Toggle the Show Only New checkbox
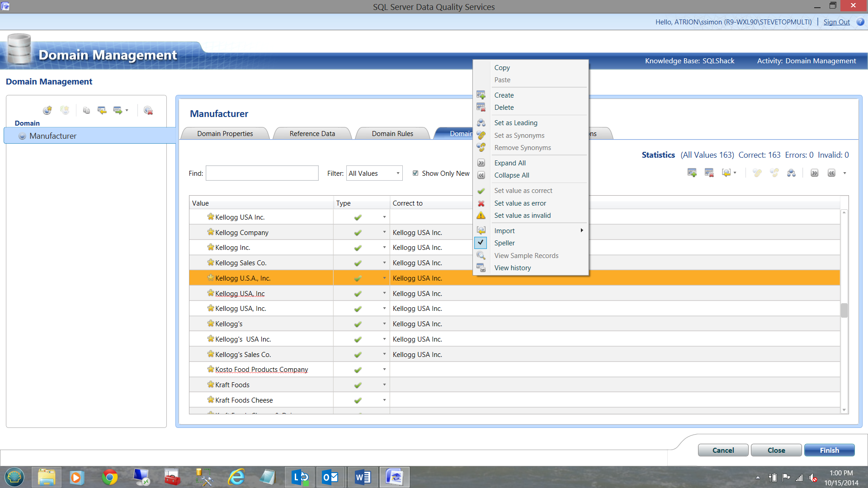The height and width of the screenshot is (488, 868). (415, 173)
